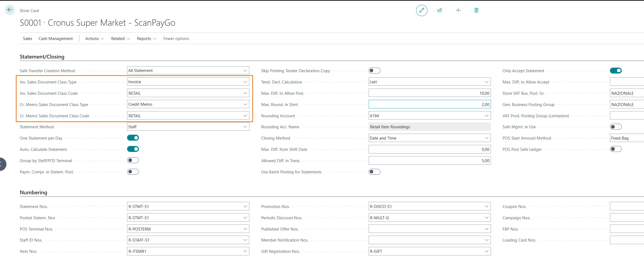Go back with the arrow button
The height and width of the screenshot is (263, 644).
pyautogui.click(x=10, y=10)
